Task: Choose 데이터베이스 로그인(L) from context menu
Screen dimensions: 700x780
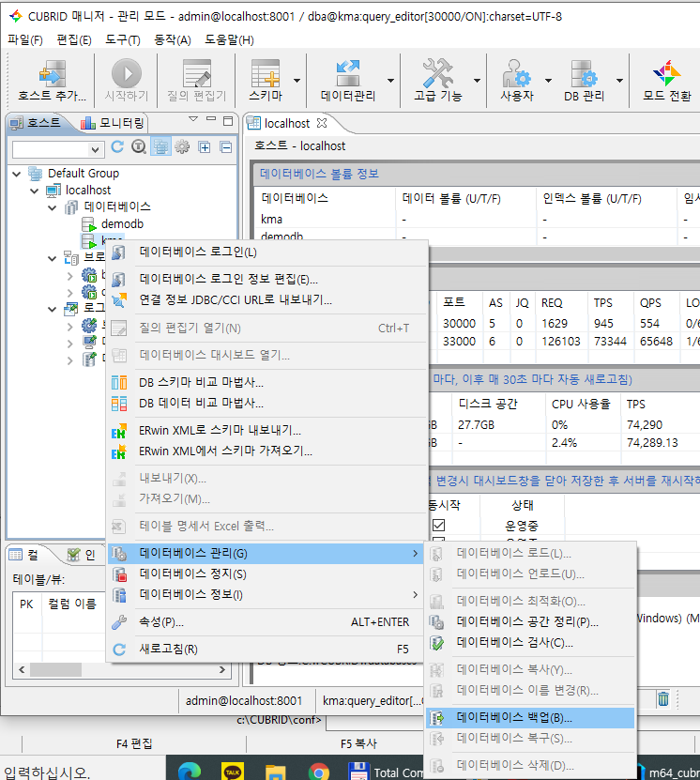Action: (x=267, y=252)
